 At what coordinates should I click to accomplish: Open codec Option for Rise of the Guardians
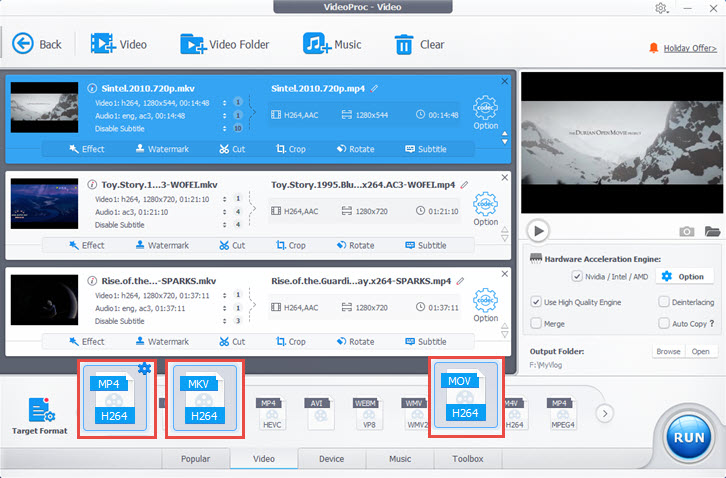point(485,305)
